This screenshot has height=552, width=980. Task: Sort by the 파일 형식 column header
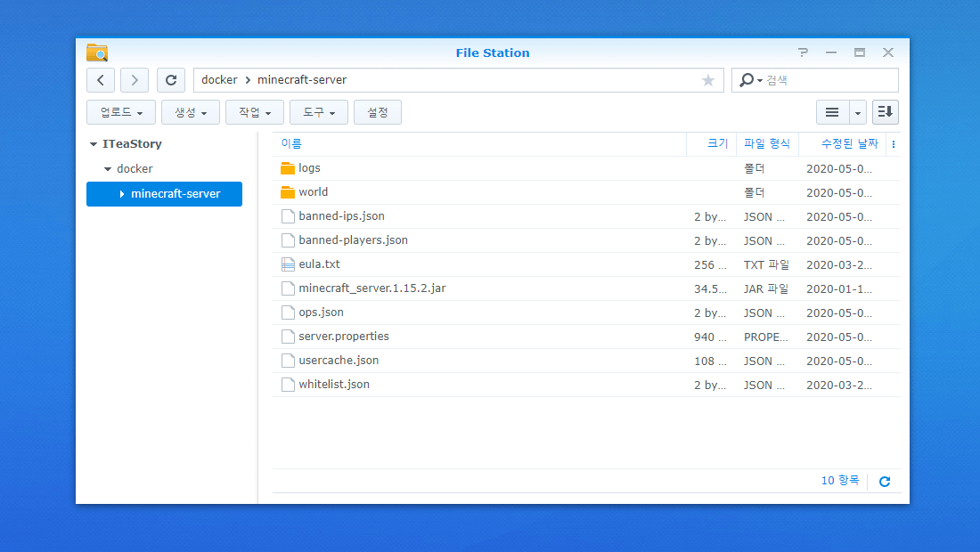pos(767,143)
